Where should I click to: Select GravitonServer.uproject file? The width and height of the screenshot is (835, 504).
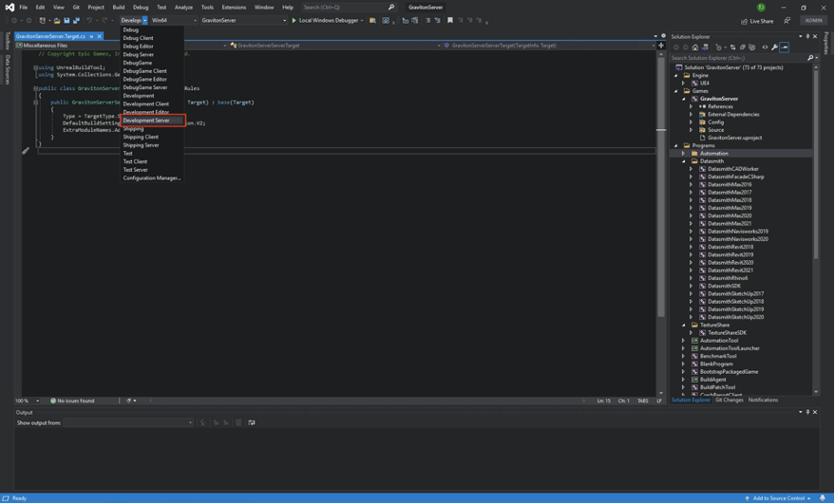pos(734,138)
